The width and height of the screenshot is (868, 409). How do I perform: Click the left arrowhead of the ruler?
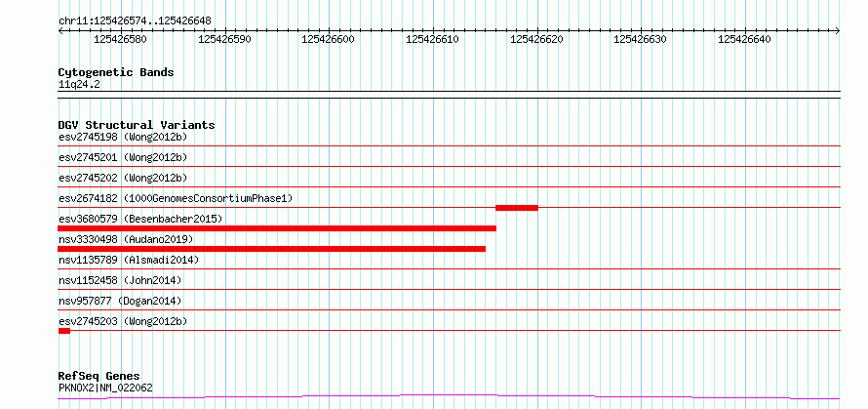tap(60, 30)
